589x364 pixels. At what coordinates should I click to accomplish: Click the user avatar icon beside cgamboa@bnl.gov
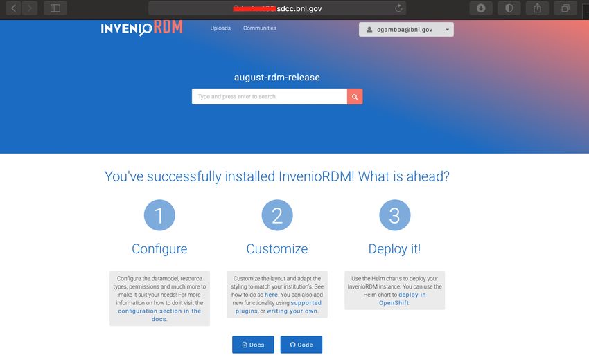(369, 29)
